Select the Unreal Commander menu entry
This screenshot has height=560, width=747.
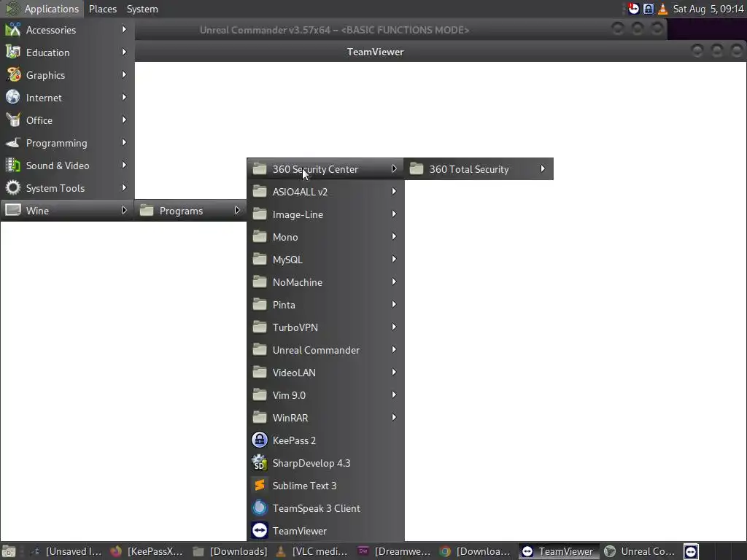click(x=325, y=349)
